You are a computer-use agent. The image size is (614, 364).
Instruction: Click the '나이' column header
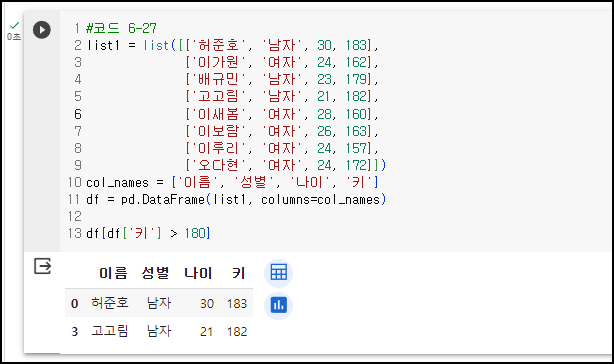[x=198, y=273]
